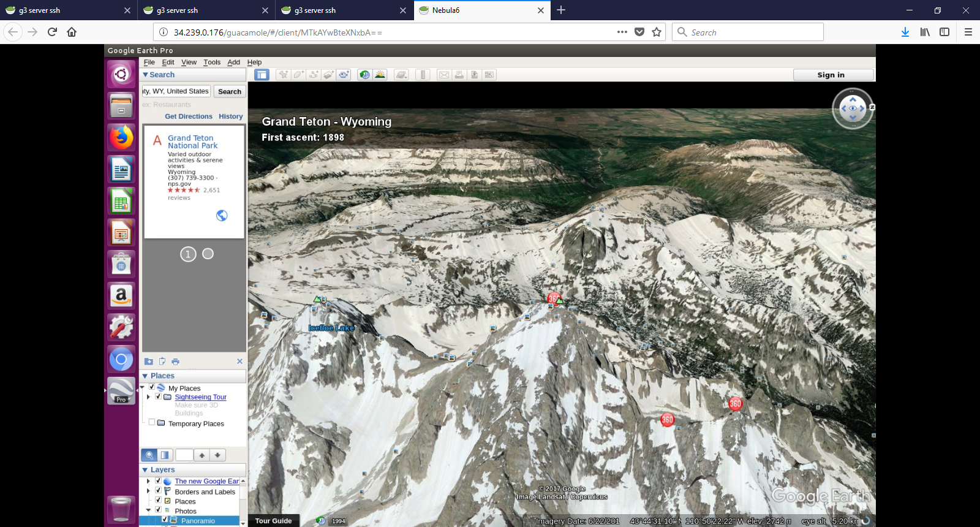Image resolution: width=980 pixels, height=527 pixels.
Task: Open the View menu
Action: (x=189, y=63)
